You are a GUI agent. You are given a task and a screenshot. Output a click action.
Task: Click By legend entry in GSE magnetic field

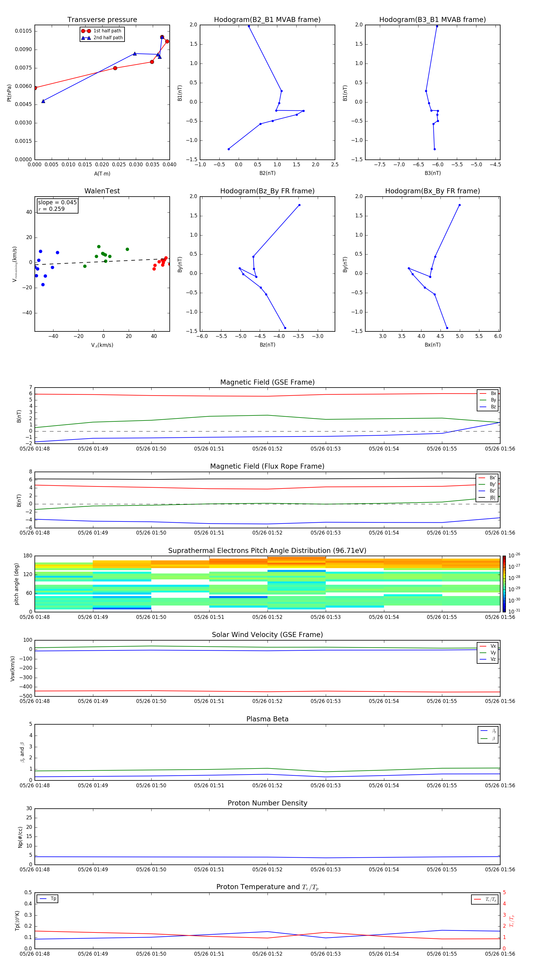488,400
